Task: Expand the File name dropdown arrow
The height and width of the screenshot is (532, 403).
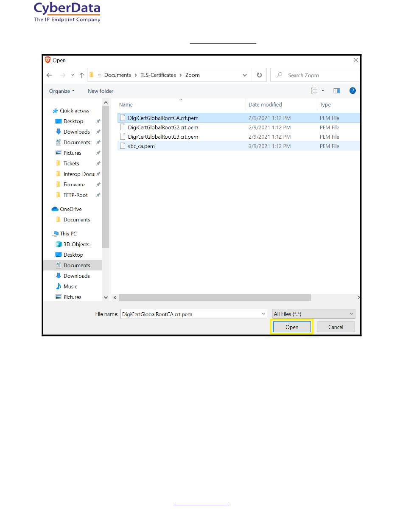Action: coord(263,314)
